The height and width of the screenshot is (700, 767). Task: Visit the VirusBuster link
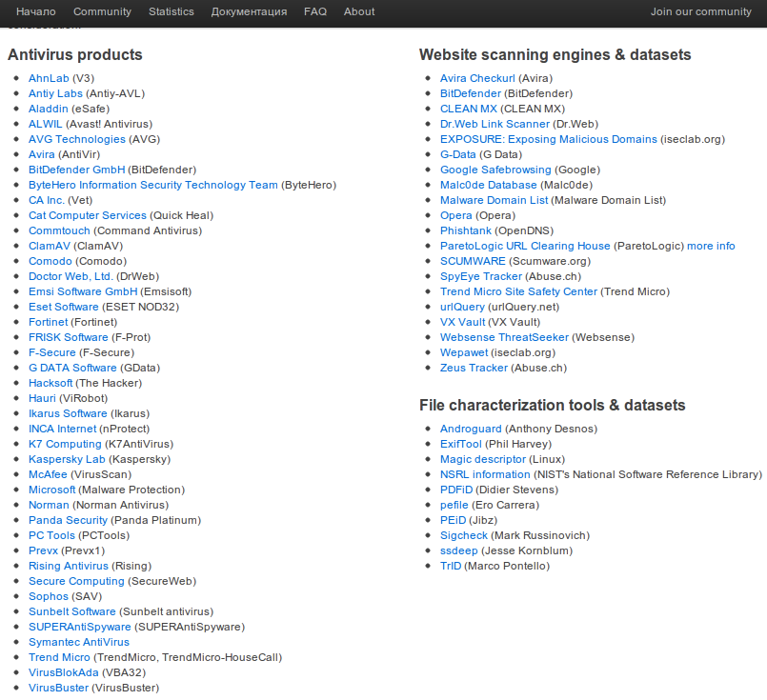tap(58, 688)
